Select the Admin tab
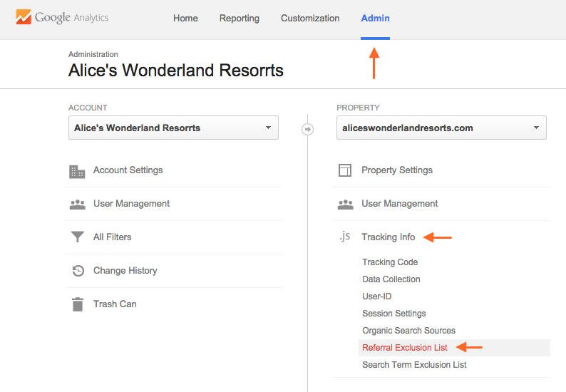Image resolution: width=566 pixels, height=392 pixels. (x=375, y=18)
